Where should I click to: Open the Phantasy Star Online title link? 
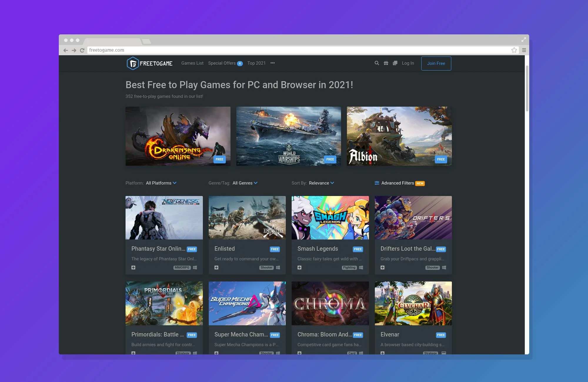(158, 249)
